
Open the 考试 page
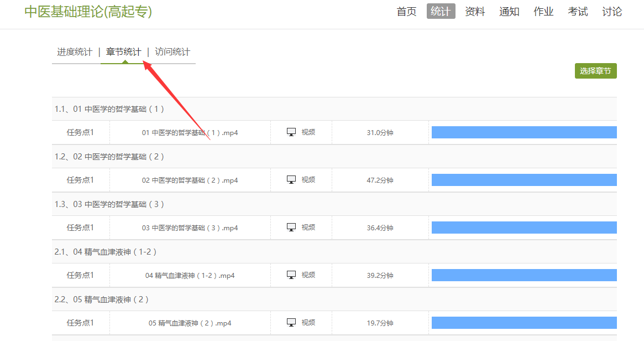point(578,12)
